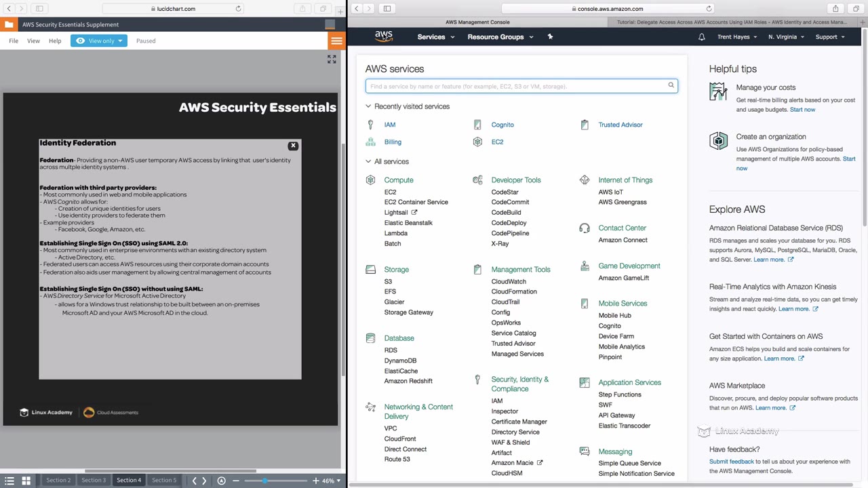Go to the next Lucidchart slide
Screen dimensions: 868x488
pos(204,481)
